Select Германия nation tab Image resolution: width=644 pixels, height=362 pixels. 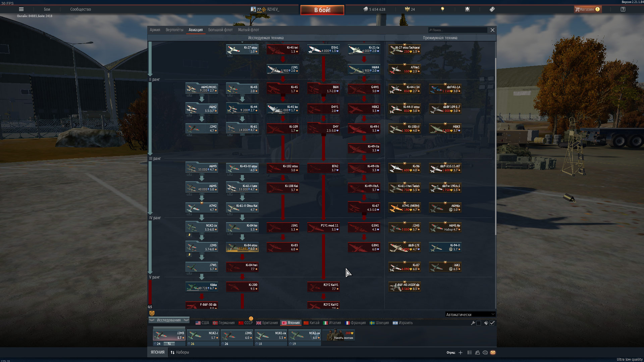point(224,323)
